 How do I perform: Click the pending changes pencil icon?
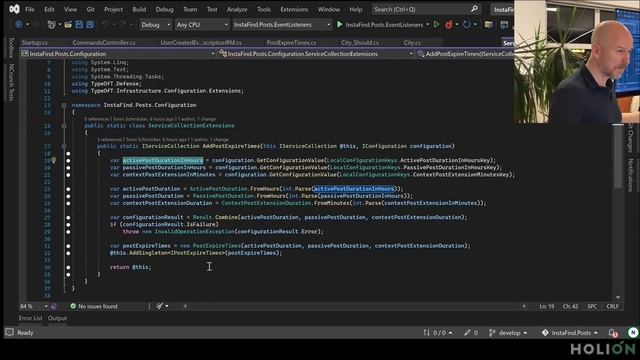click(x=467, y=333)
